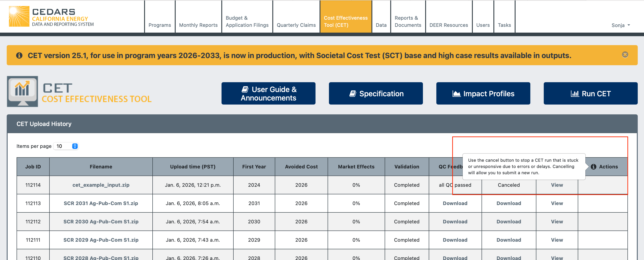View results for job 112113
The height and width of the screenshot is (260, 644).
click(557, 203)
